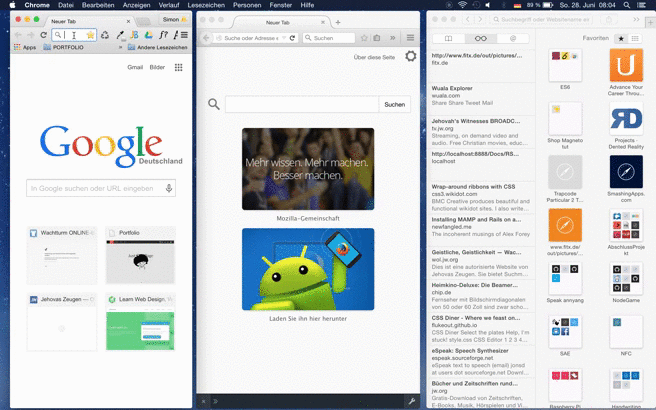This screenshot has height=410, width=656.
Task: Open Firefox address bar history dropdown
Action: (284, 38)
